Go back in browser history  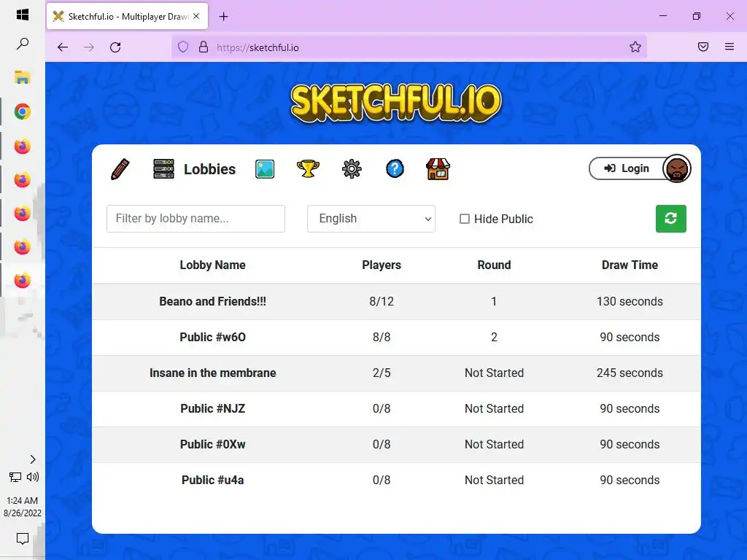tap(63, 47)
